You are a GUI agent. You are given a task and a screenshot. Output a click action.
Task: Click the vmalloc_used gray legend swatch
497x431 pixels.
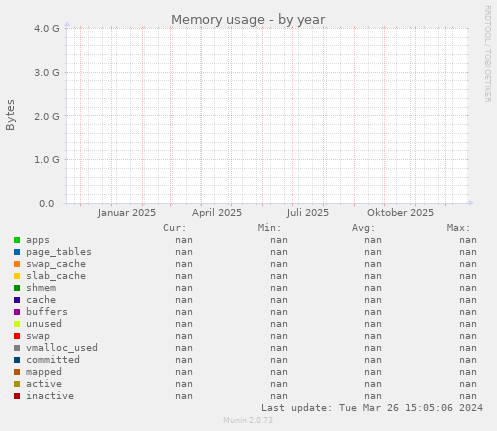[x=17, y=348]
